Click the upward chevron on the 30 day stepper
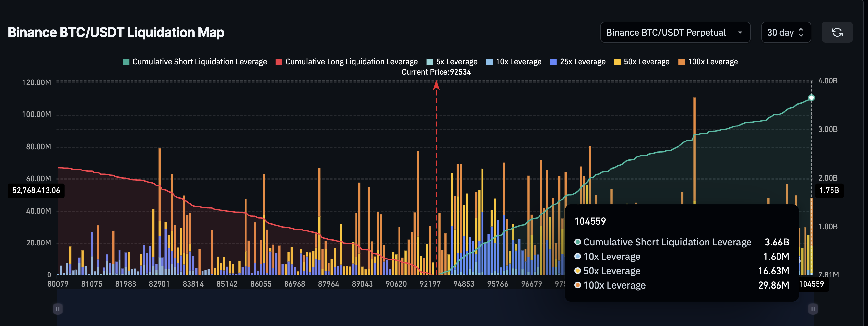 (801, 30)
